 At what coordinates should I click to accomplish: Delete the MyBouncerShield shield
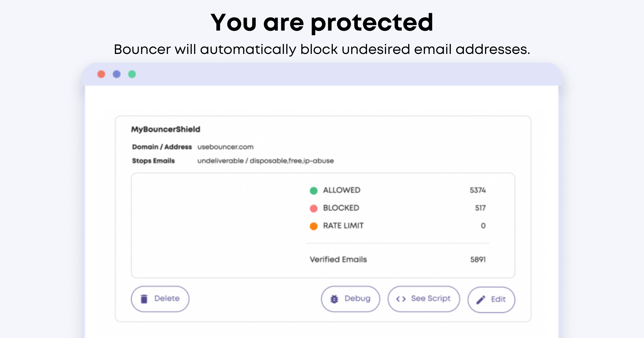(160, 299)
